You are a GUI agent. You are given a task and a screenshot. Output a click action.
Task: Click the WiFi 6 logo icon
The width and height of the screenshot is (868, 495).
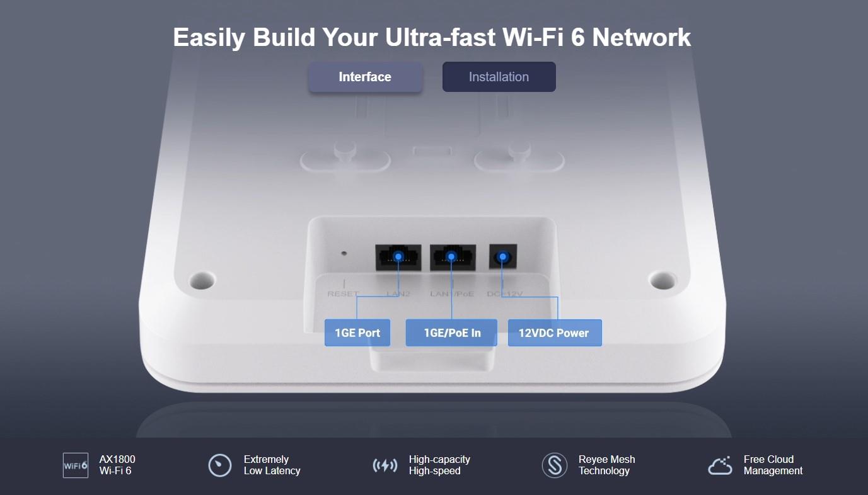(76, 465)
